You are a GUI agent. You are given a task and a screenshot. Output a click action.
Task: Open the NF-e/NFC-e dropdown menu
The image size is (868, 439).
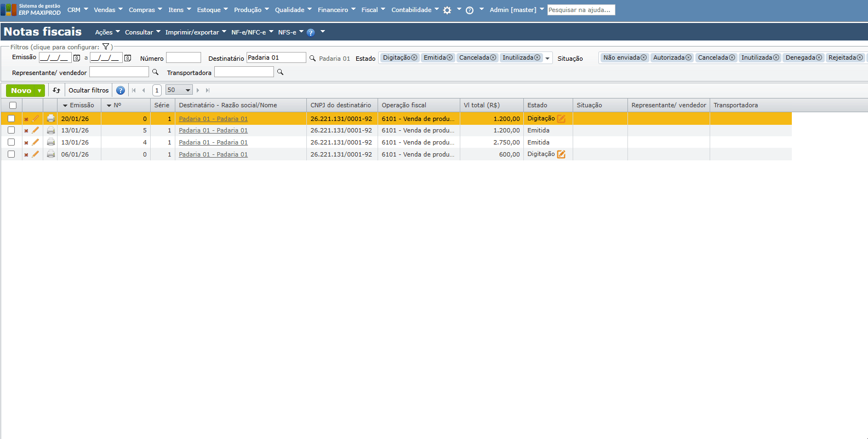pyautogui.click(x=252, y=32)
